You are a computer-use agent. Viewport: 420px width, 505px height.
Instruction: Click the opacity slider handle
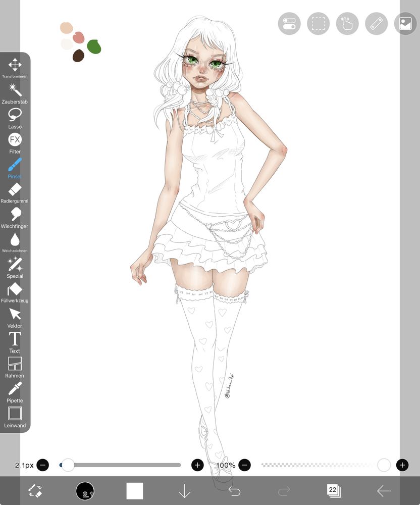pyautogui.click(x=384, y=465)
